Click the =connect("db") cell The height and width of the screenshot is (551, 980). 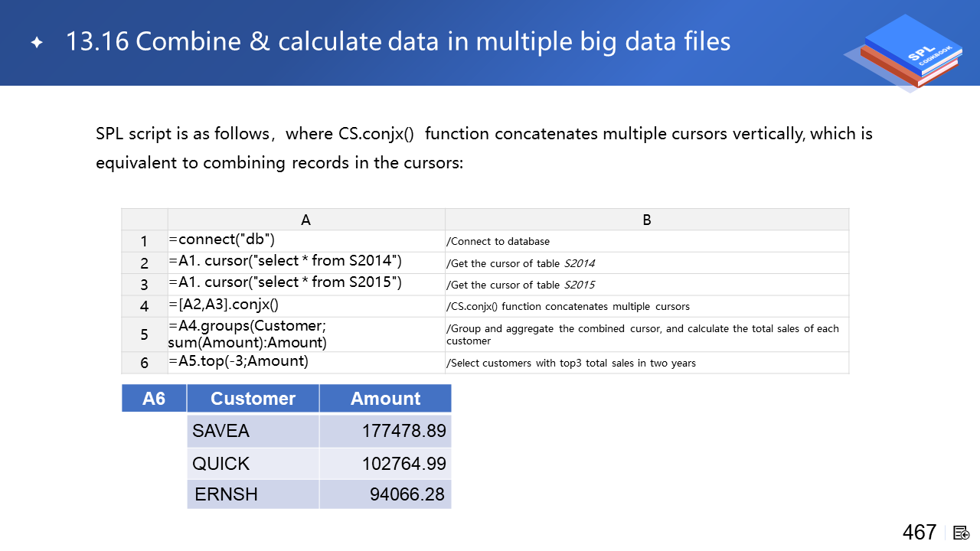coord(306,240)
